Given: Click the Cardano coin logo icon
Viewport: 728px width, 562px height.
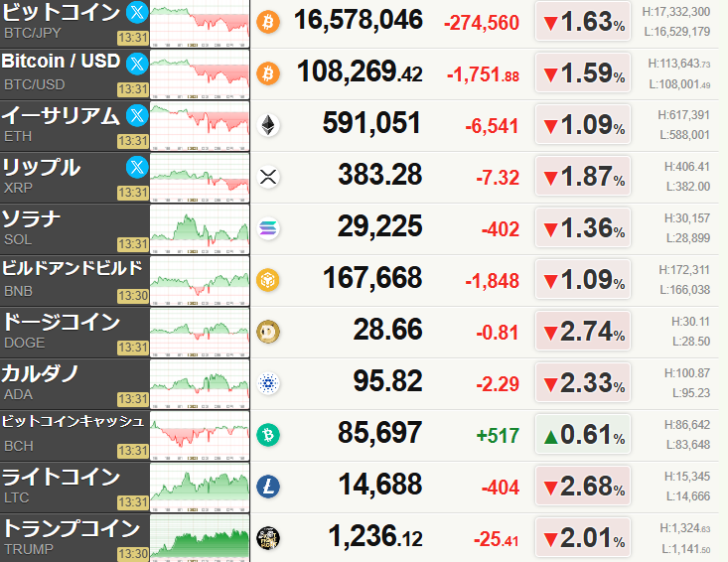Looking at the screenshot, I should click(268, 383).
